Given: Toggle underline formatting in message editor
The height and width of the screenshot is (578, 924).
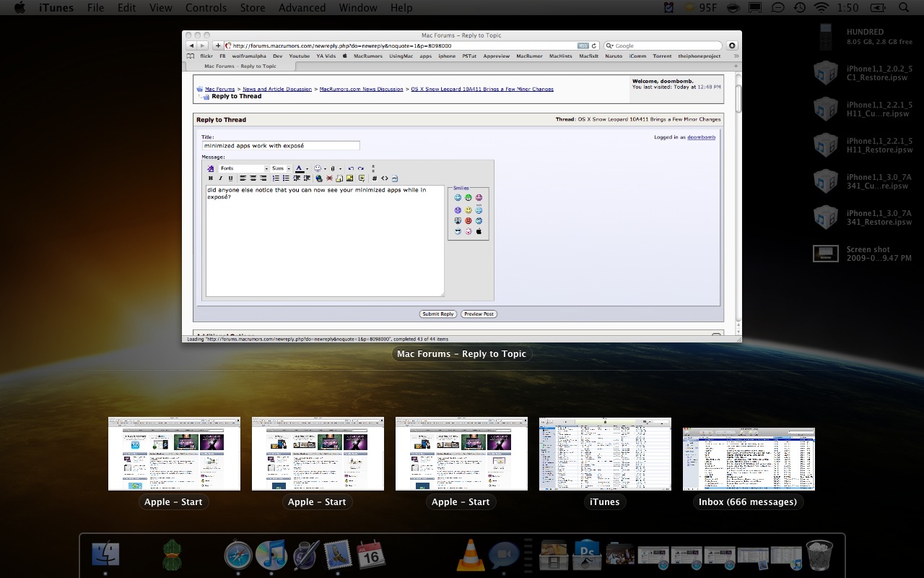Looking at the screenshot, I should (230, 178).
